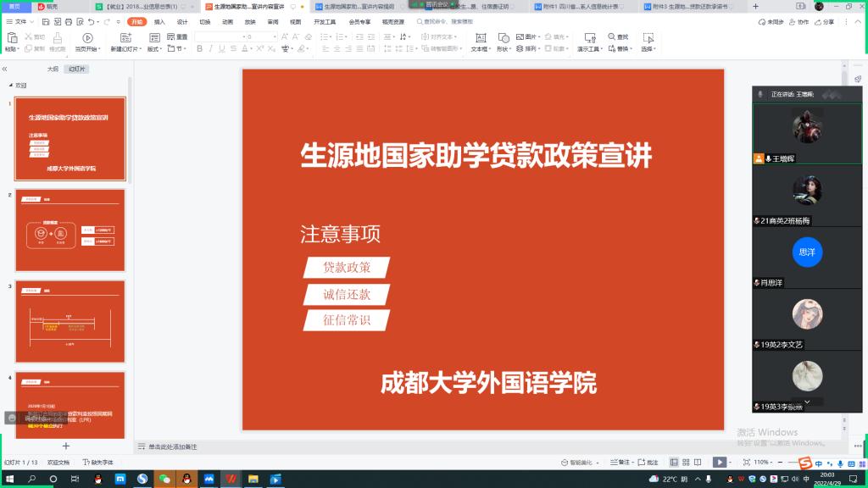
Task: Click the 批注 comments icon in status bar
Action: (x=648, y=463)
